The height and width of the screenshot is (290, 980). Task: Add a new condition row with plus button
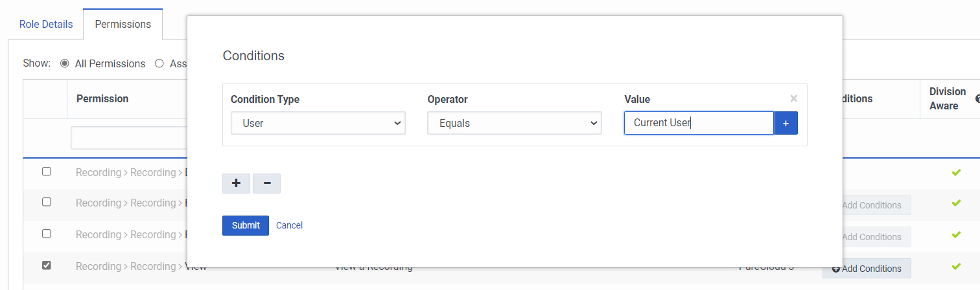click(x=236, y=183)
